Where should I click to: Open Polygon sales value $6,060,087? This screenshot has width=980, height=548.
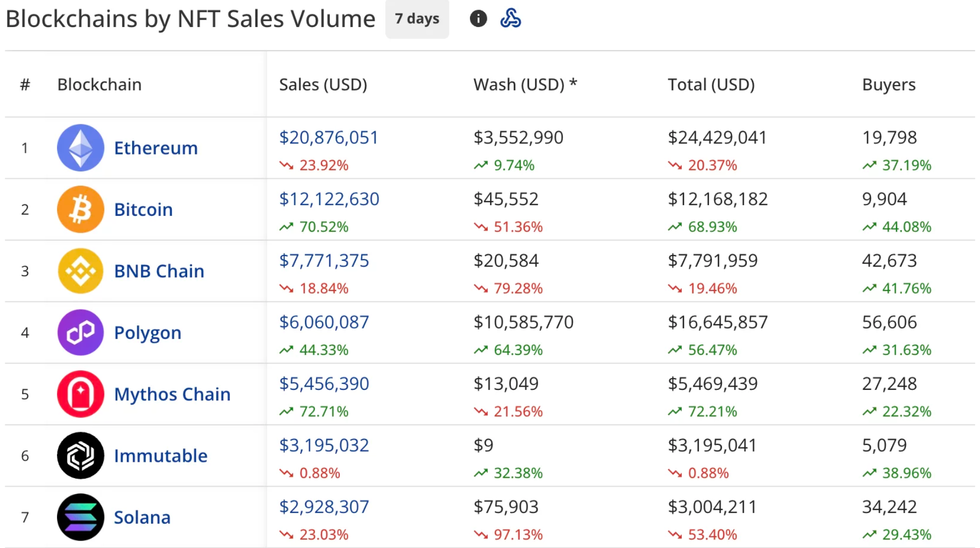point(324,322)
